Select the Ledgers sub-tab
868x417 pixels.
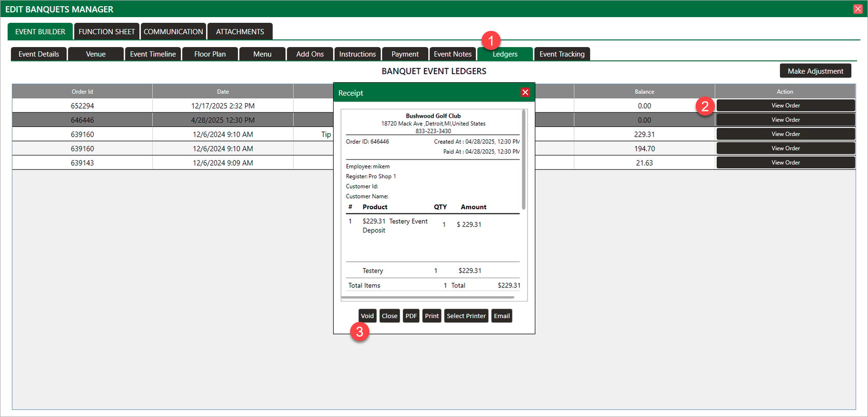505,54
